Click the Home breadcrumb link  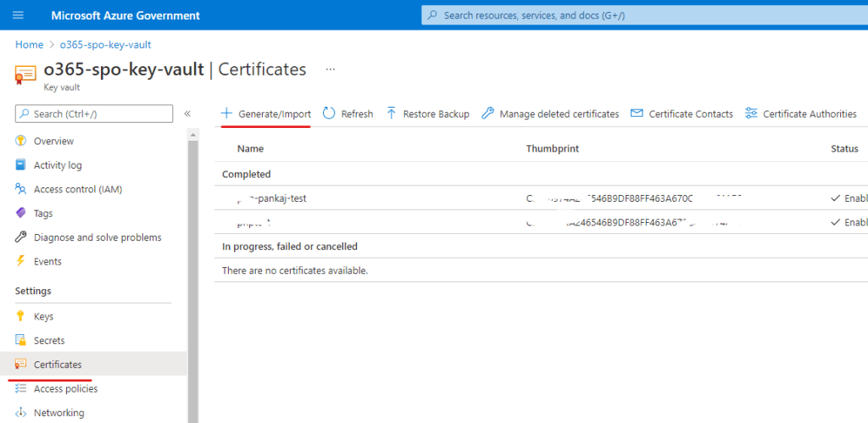(29, 44)
